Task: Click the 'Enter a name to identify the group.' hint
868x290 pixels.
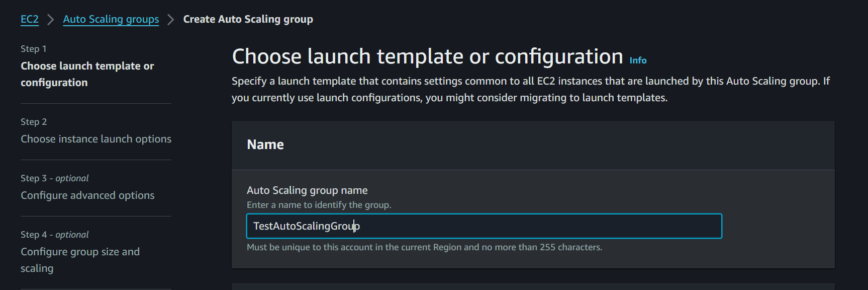Action: [319, 205]
